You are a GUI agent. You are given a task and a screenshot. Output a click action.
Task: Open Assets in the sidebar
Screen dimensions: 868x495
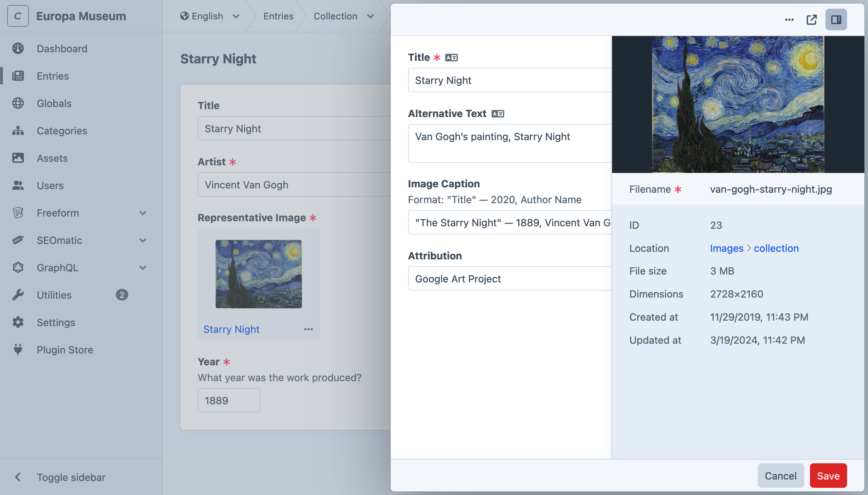[52, 158]
